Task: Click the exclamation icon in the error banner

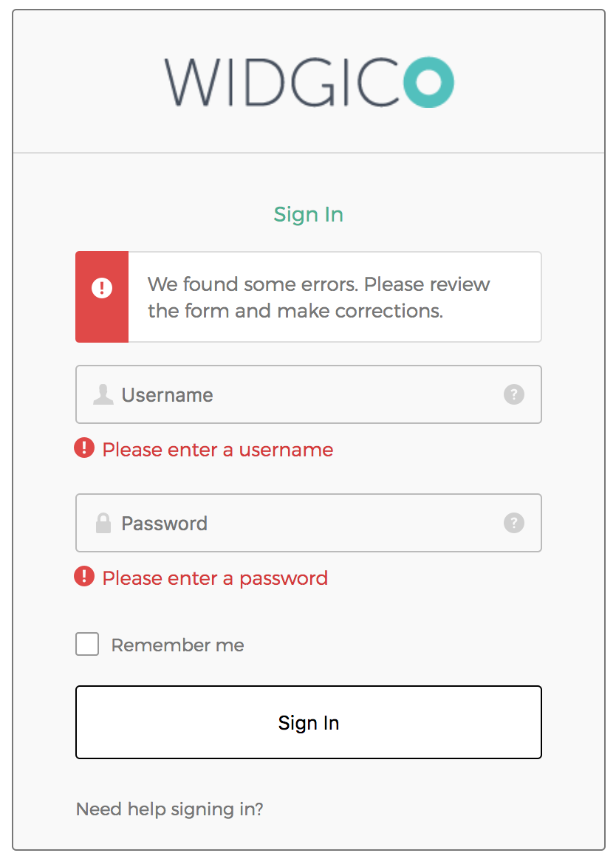Action: pyautogui.click(x=102, y=288)
